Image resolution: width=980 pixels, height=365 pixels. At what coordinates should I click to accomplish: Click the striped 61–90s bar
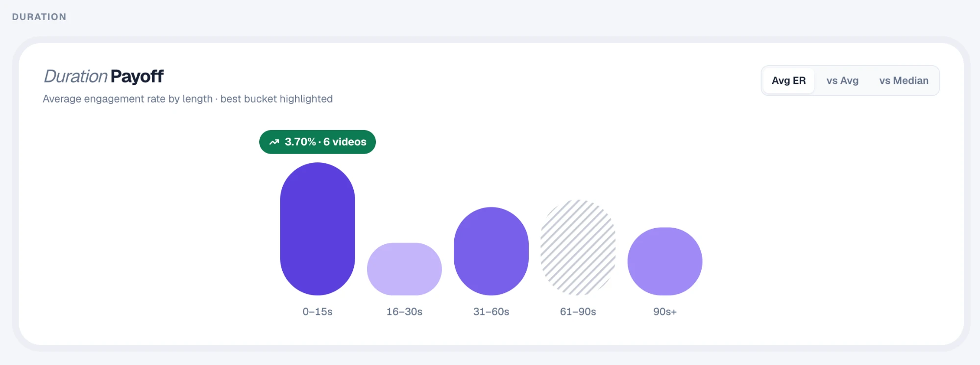point(578,247)
